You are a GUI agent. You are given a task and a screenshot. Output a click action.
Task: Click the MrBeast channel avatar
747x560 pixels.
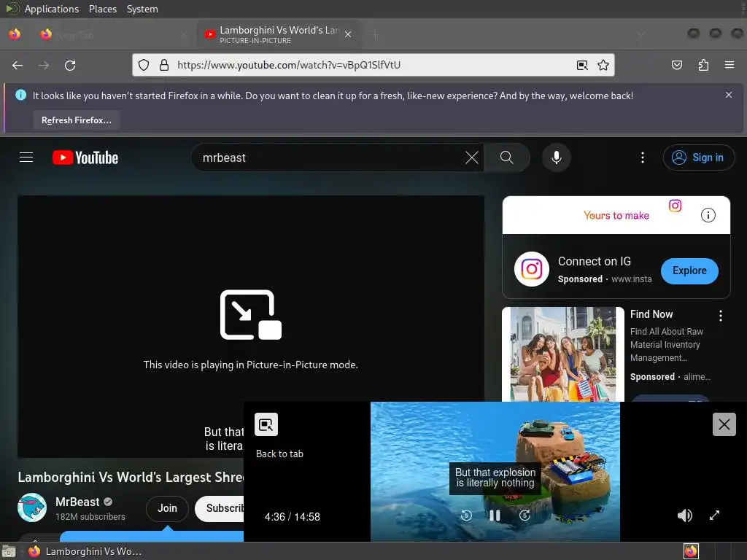click(32, 507)
